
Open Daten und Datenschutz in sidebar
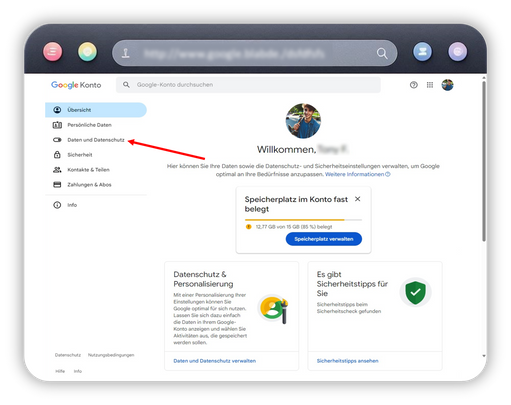tap(96, 140)
